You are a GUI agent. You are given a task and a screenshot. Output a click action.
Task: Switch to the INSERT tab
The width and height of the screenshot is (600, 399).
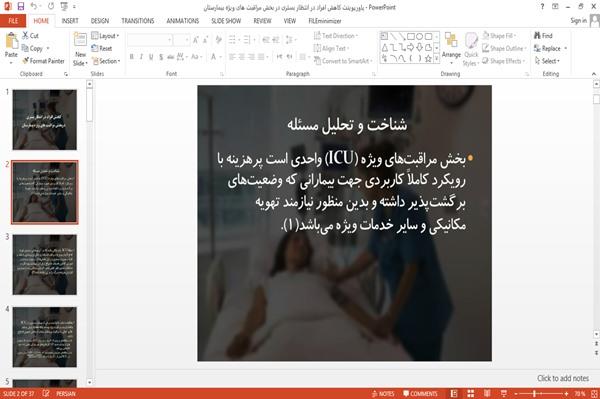[70, 21]
